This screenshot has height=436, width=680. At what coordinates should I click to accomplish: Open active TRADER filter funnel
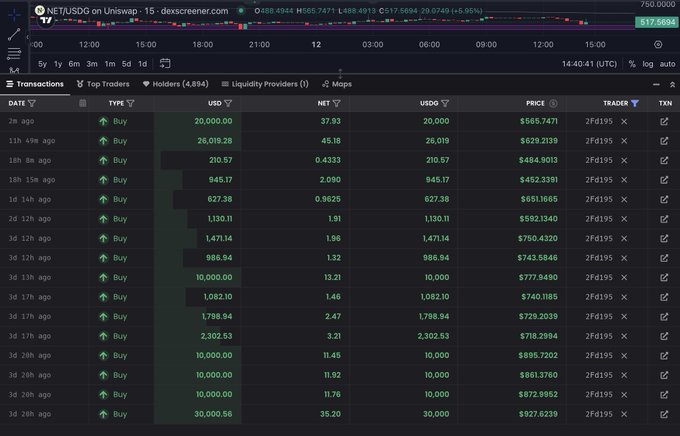635,103
